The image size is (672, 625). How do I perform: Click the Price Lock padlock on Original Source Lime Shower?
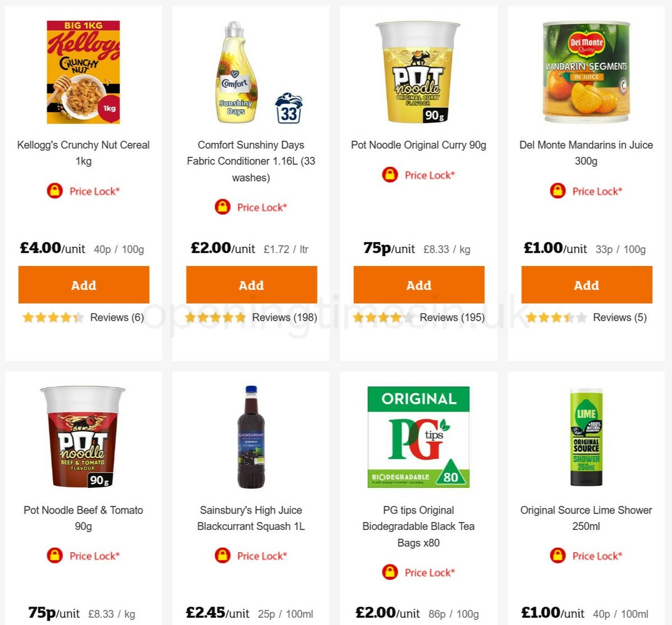[557, 556]
